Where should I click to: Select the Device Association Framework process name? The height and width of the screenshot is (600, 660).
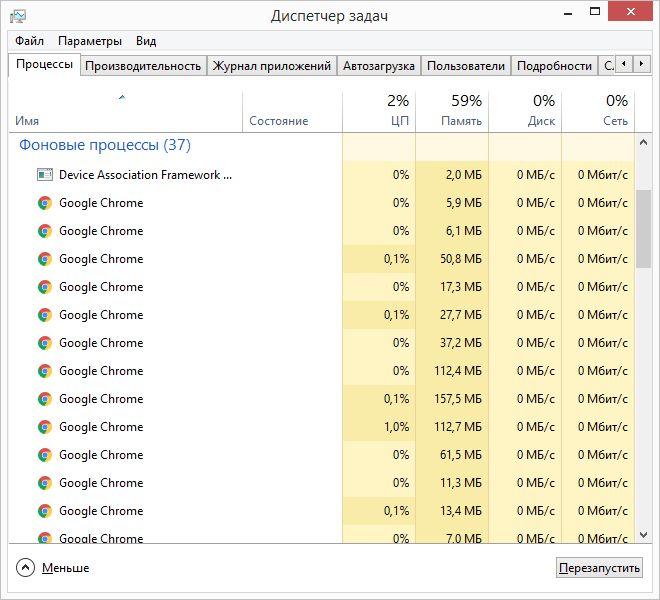pyautogui.click(x=145, y=175)
